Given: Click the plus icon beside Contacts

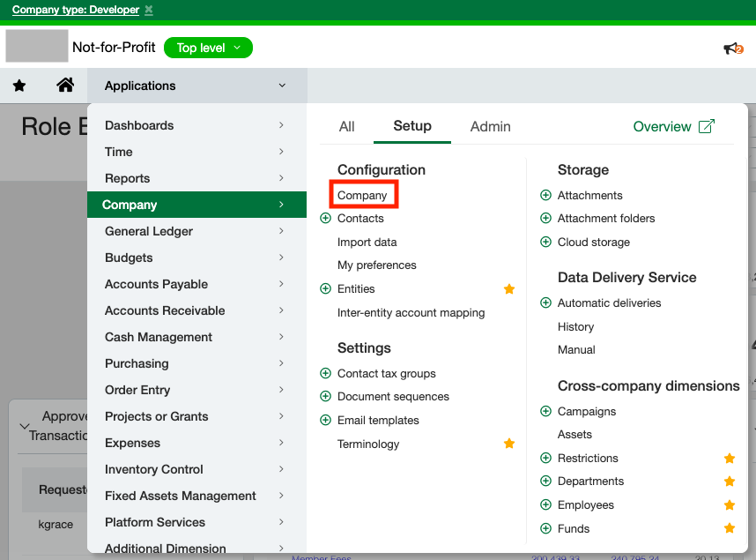Looking at the screenshot, I should pyautogui.click(x=326, y=218).
